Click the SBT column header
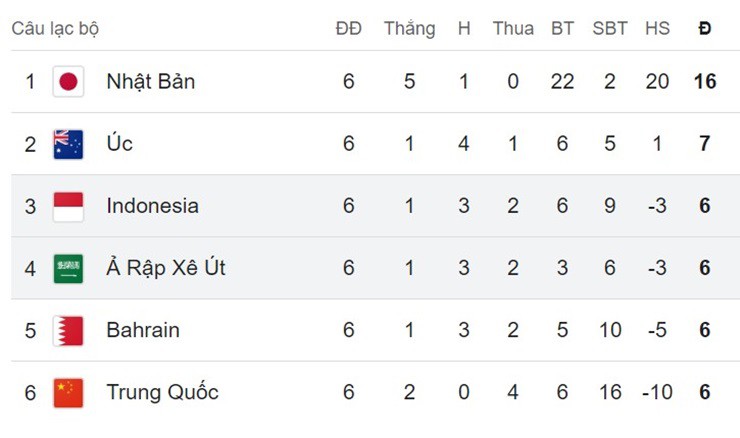The image size is (740, 438). point(610,29)
